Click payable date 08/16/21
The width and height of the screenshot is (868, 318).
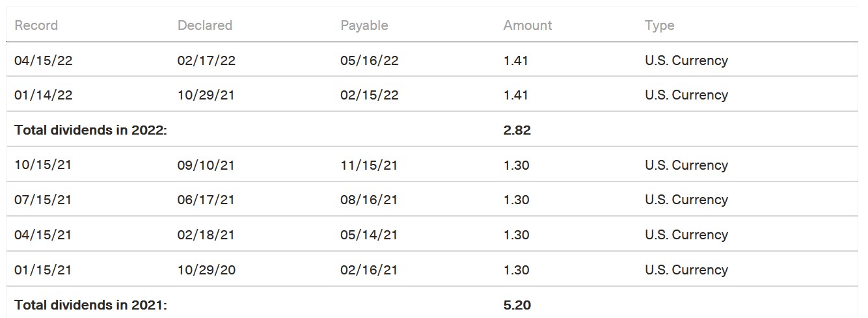(x=369, y=200)
